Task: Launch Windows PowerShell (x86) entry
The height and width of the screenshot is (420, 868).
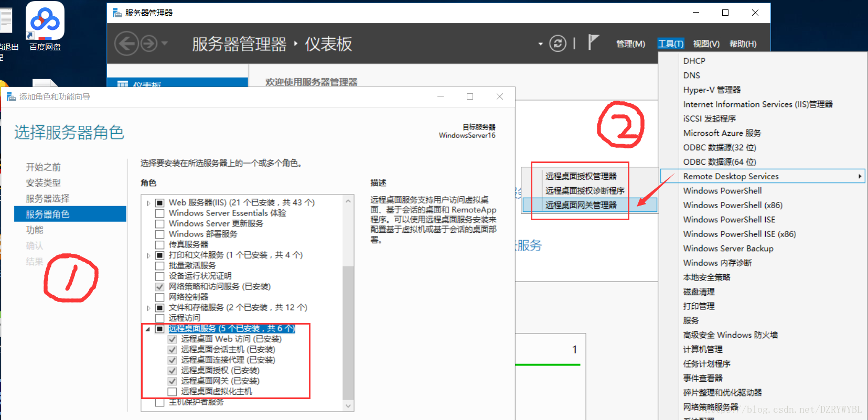Action: pyautogui.click(x=733, y=205)
